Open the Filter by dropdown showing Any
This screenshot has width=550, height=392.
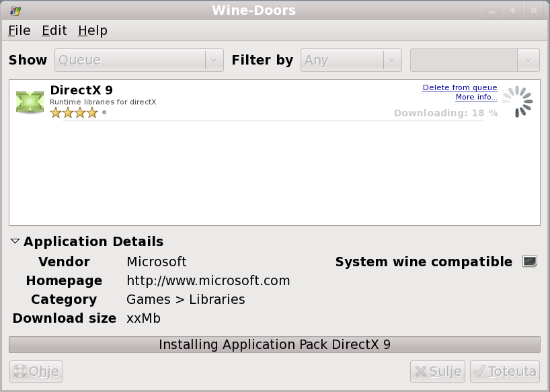point(351,60)
